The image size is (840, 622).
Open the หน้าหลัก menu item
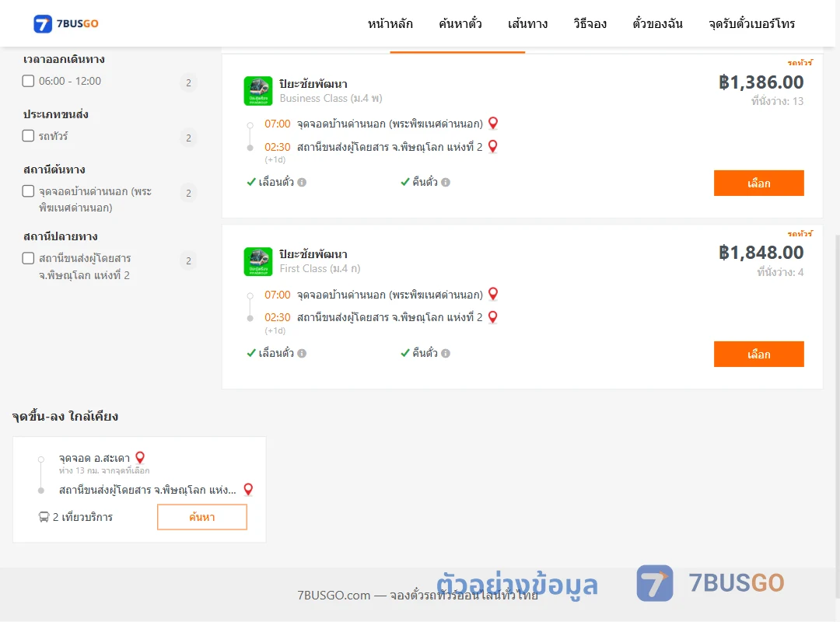[390, 23]
